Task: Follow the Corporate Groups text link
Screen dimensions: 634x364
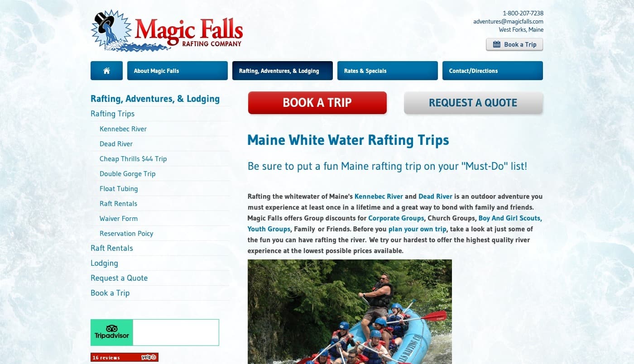Action: coord(396,218)
